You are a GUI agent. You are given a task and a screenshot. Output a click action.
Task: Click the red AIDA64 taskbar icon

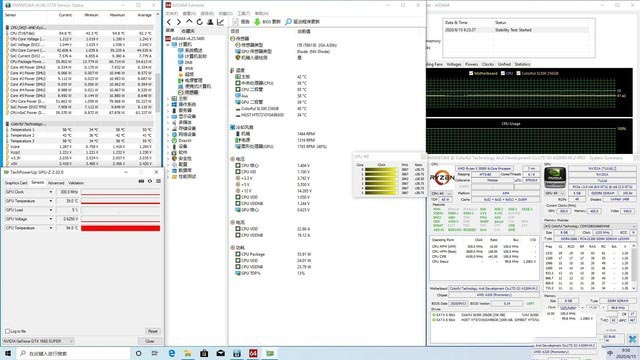click(253, 353)
